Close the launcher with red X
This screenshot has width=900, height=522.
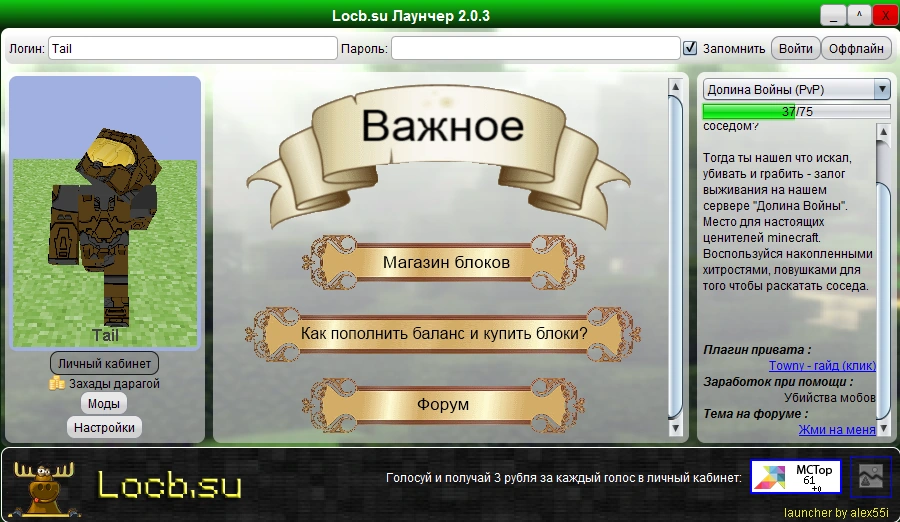tap(885, 16)
